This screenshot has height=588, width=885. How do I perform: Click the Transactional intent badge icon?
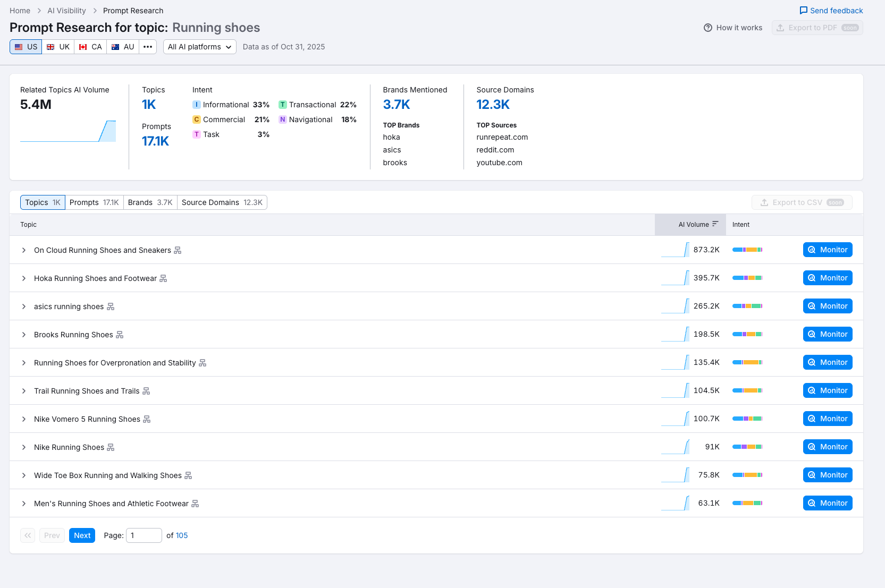283,105
